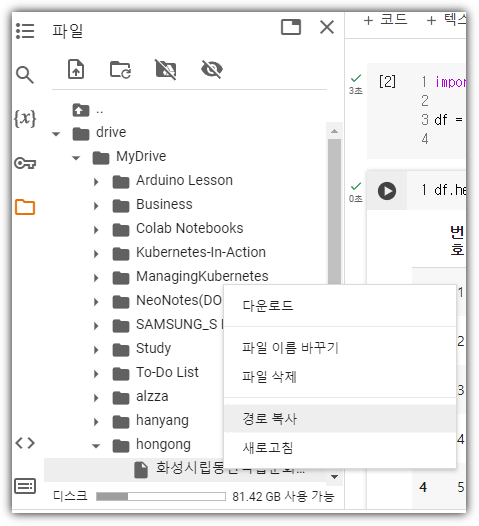Open the terminal icon at the sidebar bottom
This screenshot has width=479, height=526.
point(25,486)
